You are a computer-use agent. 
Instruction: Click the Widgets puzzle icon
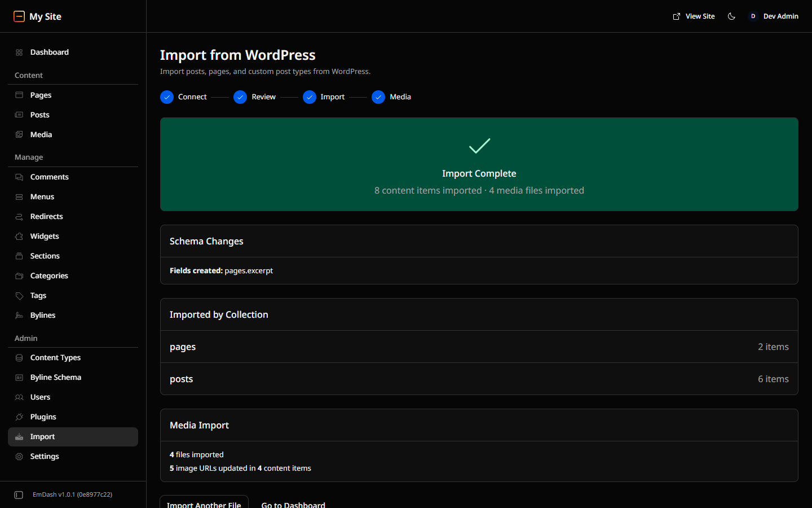pos(19,237)
